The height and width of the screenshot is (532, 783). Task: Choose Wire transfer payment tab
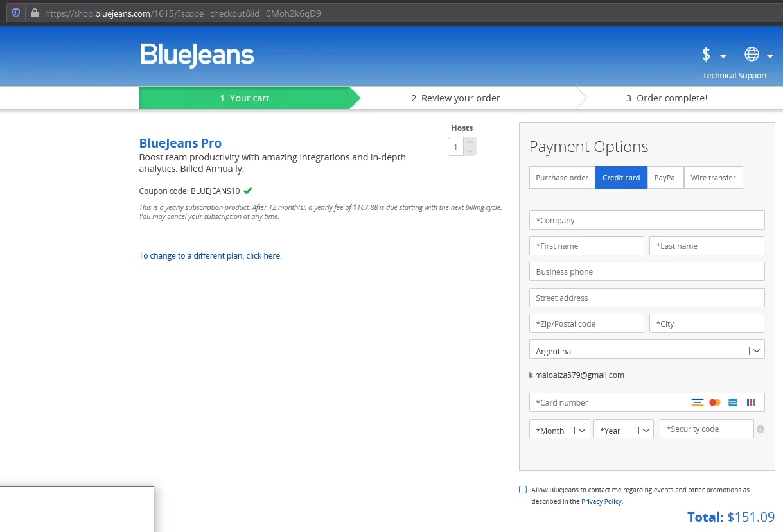coord(713,178)
